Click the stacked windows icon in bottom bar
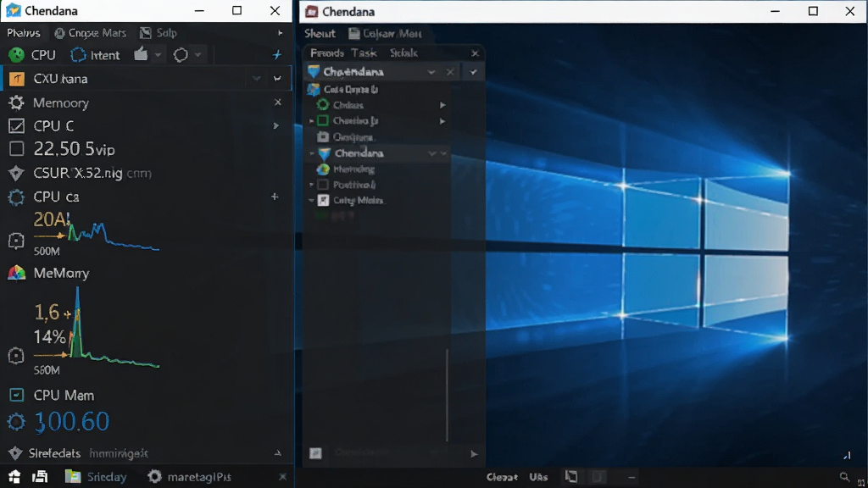The width and height of the screenshot is (868, 488). tap(40, 476)
